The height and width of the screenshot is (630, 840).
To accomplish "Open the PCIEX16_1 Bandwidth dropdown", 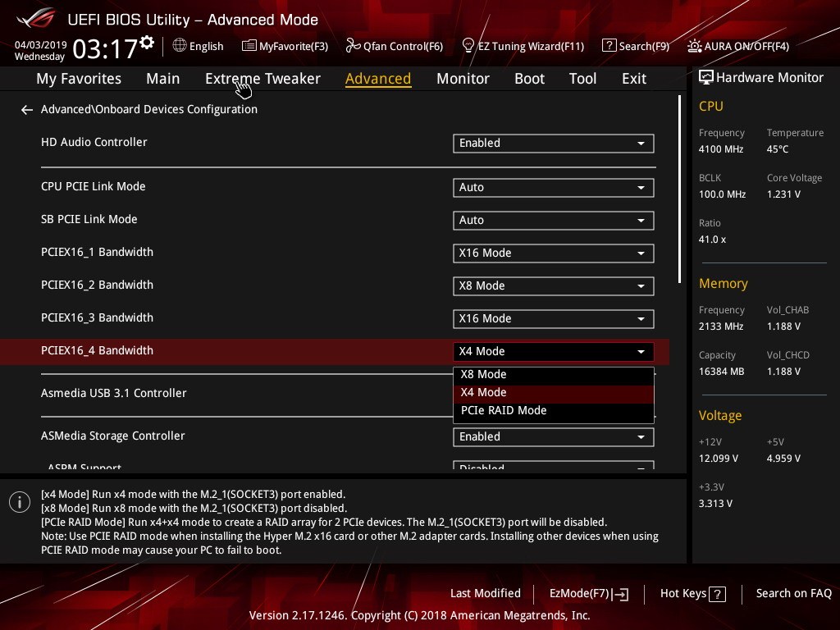I will tap(554, 253).
